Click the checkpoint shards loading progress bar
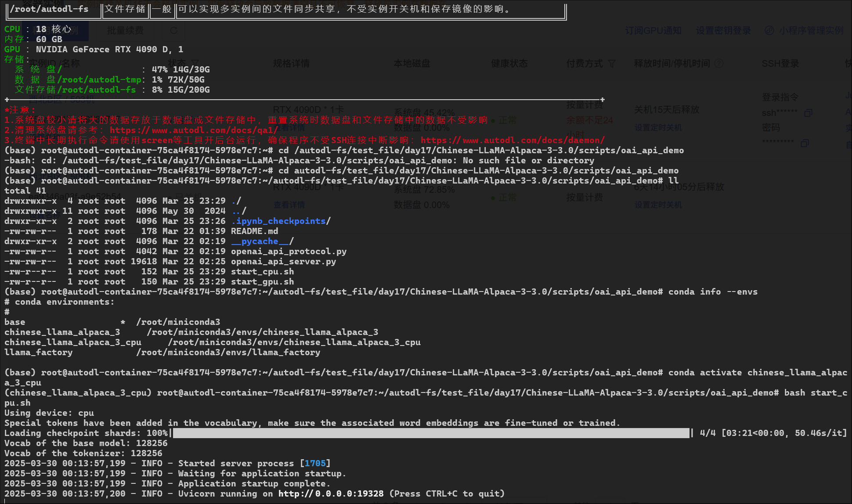The width and height of the screenshot is (852, 504). (x=431, y=433)
